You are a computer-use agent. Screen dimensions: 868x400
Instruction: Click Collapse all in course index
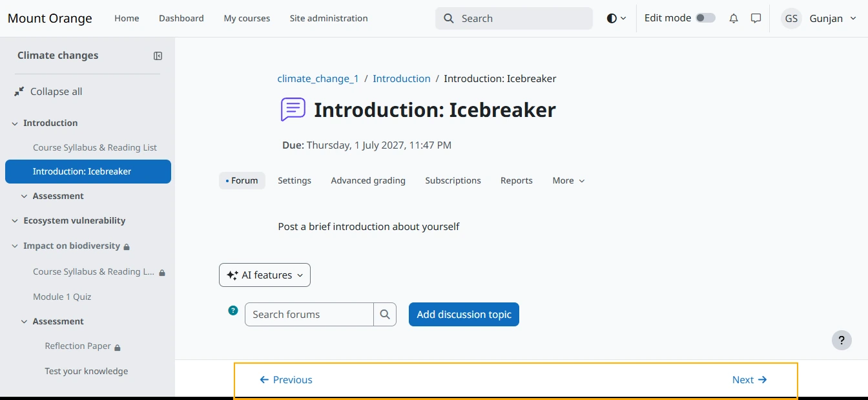48,92
